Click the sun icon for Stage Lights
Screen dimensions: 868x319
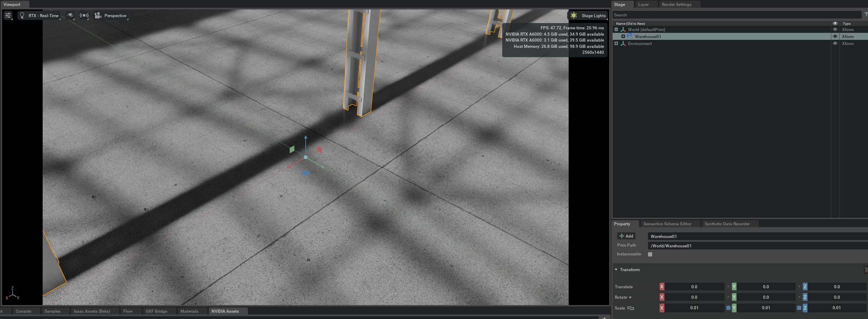(574, 15)
